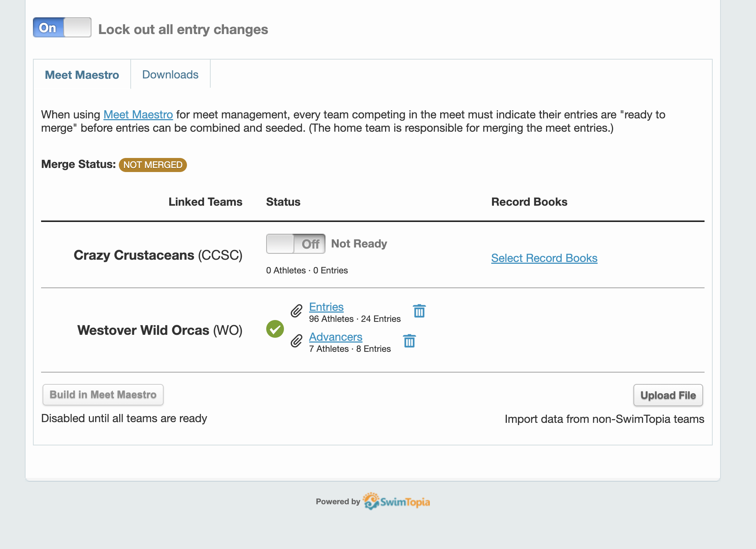Click Build in Meet Maestro button
Image resolution: width=756 pixels, height=549 pixels.
click(x=103, y=395)
